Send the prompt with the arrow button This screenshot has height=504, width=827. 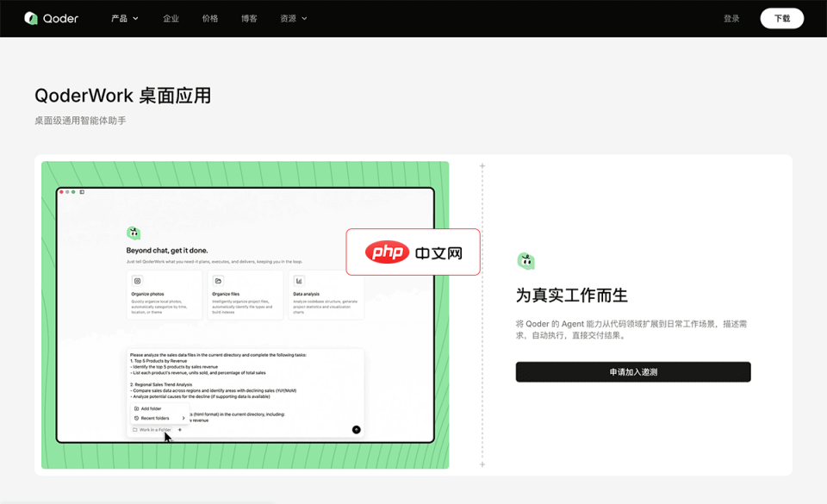[357, 430]
